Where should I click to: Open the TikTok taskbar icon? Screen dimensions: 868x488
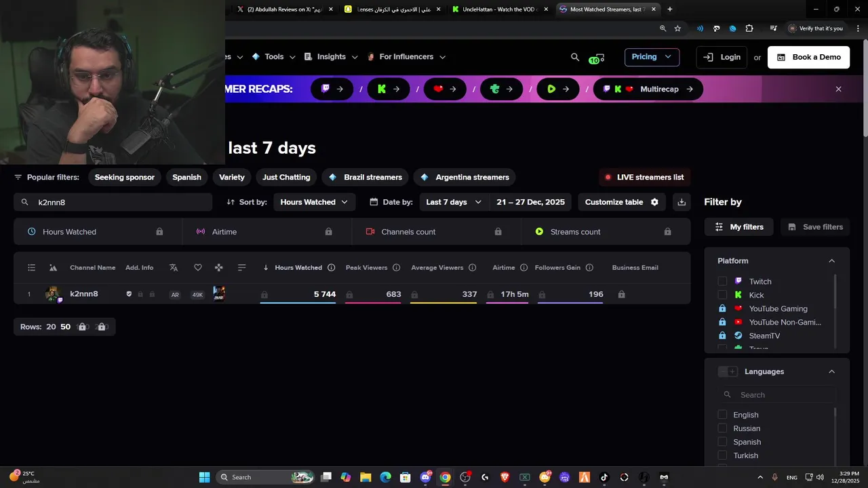(604, 477)
